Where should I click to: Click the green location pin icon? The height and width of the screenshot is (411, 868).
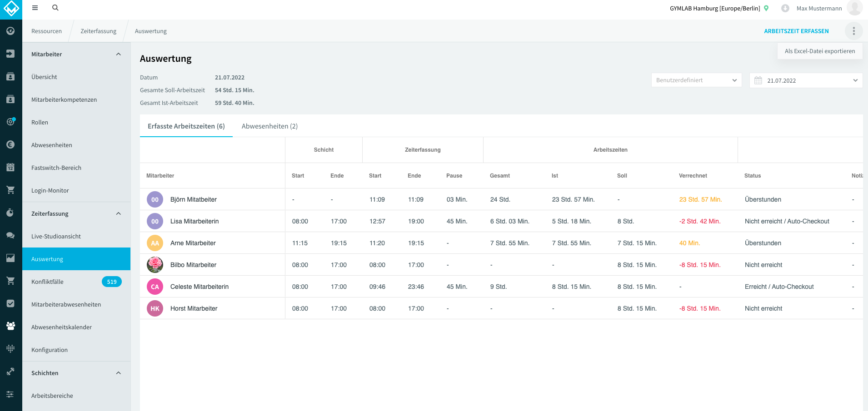pos(766,8)
